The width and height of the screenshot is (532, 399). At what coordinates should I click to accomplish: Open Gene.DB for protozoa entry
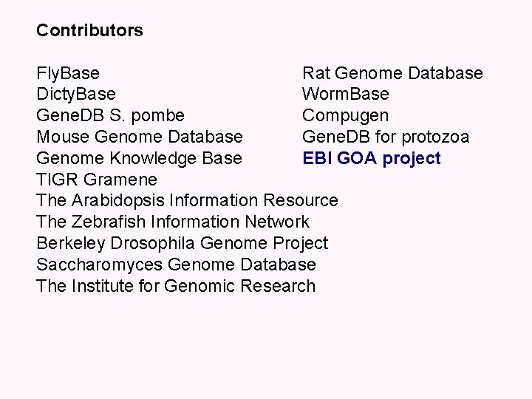(x=386, y=137)
